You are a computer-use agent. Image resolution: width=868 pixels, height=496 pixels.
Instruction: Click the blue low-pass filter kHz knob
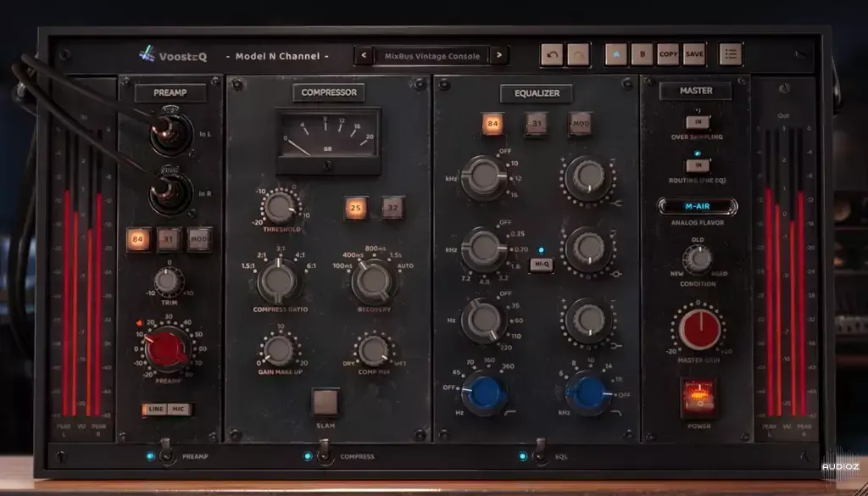(588, 393)
